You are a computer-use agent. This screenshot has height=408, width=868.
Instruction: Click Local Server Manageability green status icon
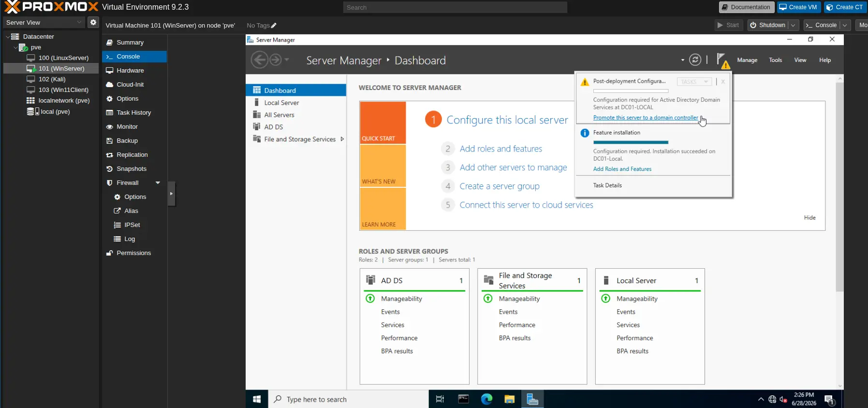pyautogui.click(x=605, y=298)
